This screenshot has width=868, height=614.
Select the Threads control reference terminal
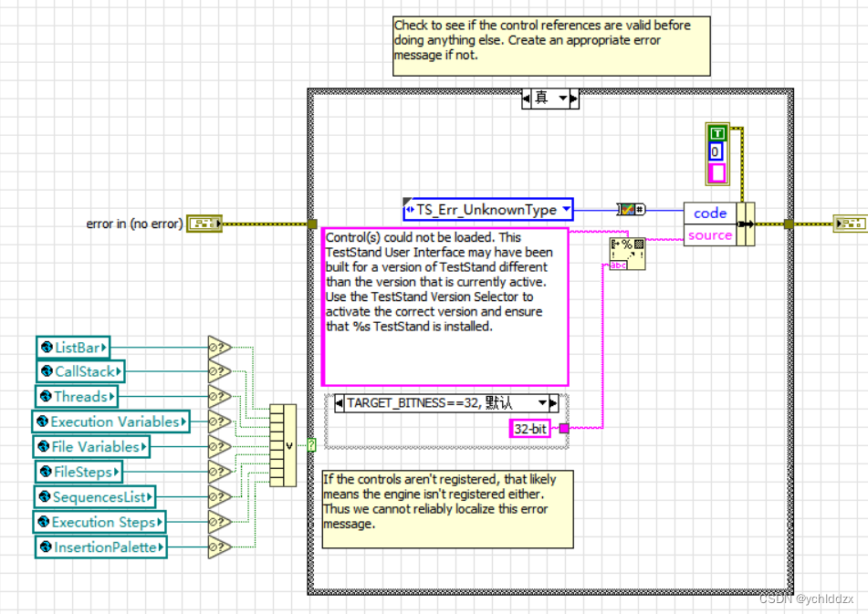pyautogui.click(x=77, y=397)
